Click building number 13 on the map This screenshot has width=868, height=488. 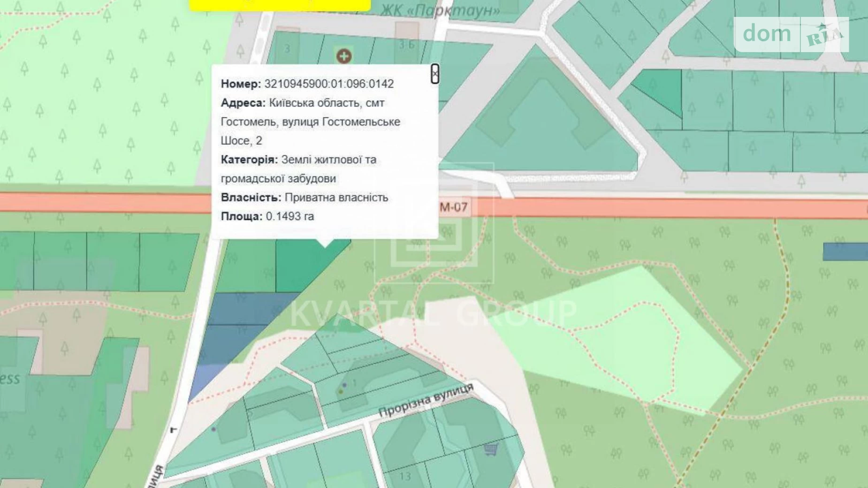point(404,476)
